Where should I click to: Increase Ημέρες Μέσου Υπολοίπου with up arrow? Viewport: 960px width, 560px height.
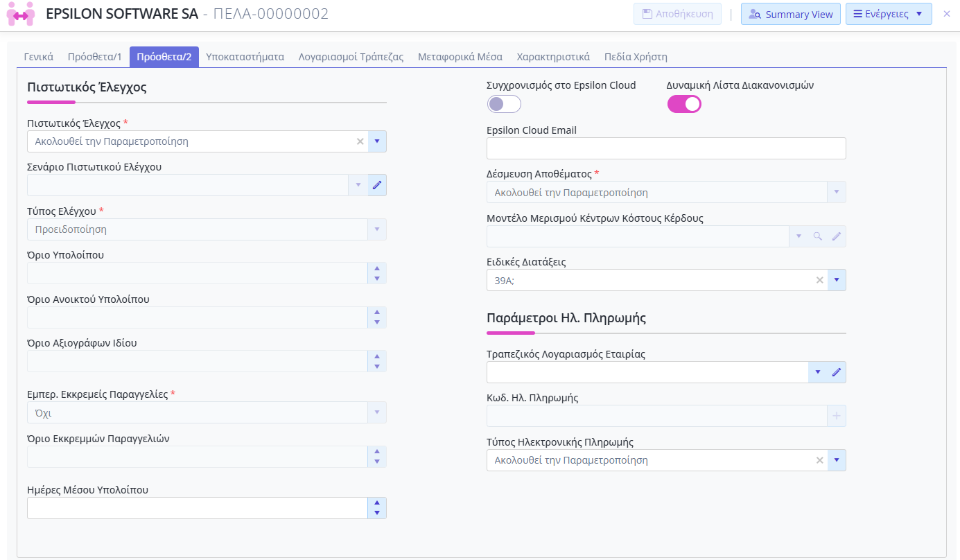[377, 503]
